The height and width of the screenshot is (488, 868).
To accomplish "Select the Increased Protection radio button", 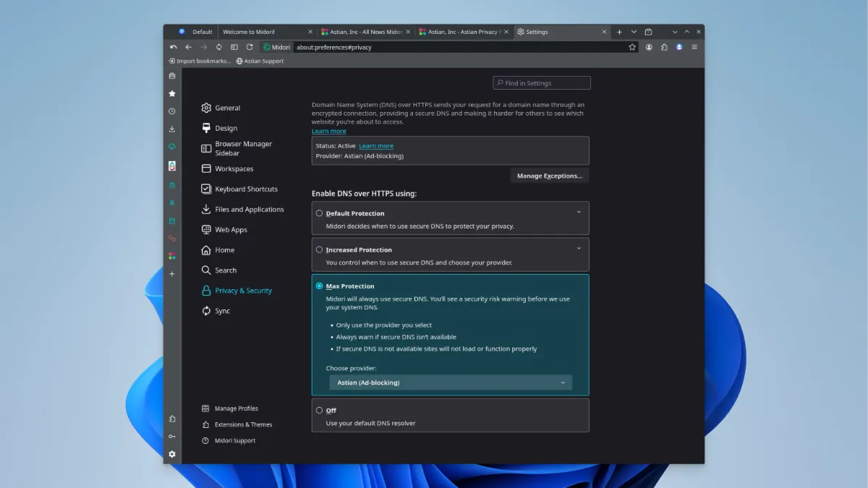I will 320,249.
